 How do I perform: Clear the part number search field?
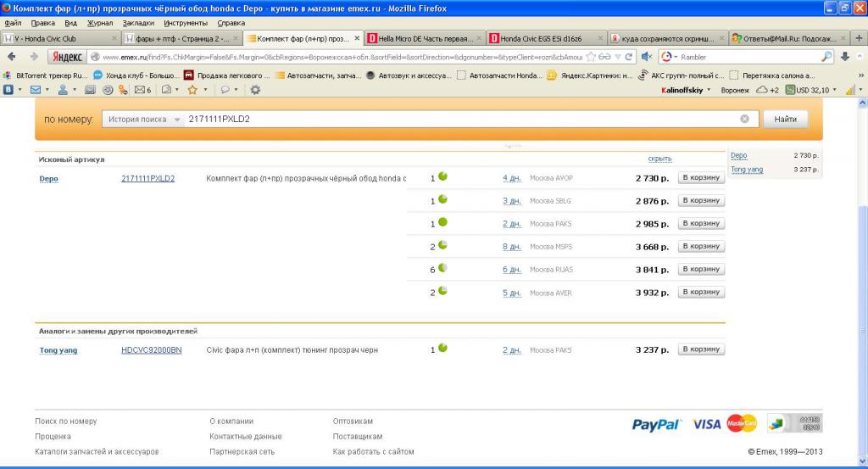(x=744, y=120)
